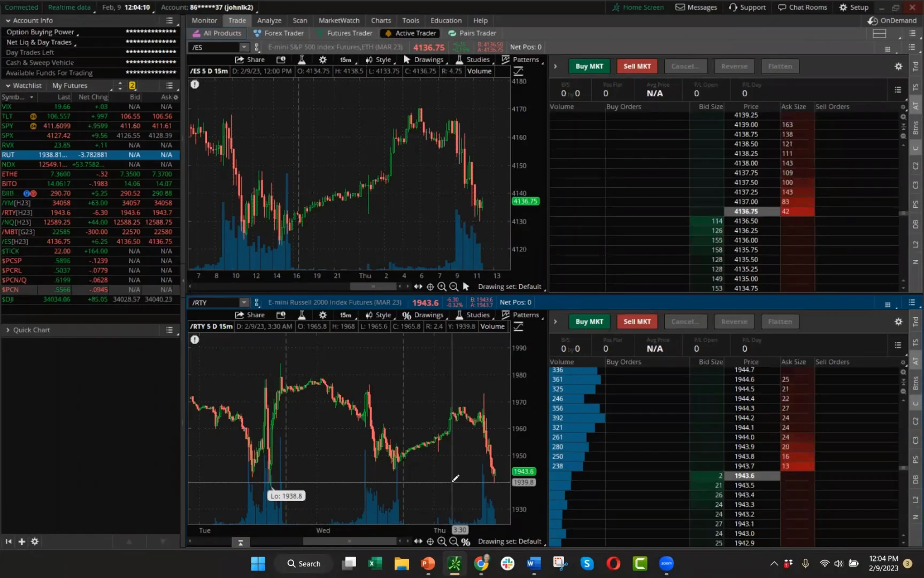This screenshot has height=578, width=924.
Task: Toggle the DB side button beside /RTY ladder
Action: (x=915, y=479)
